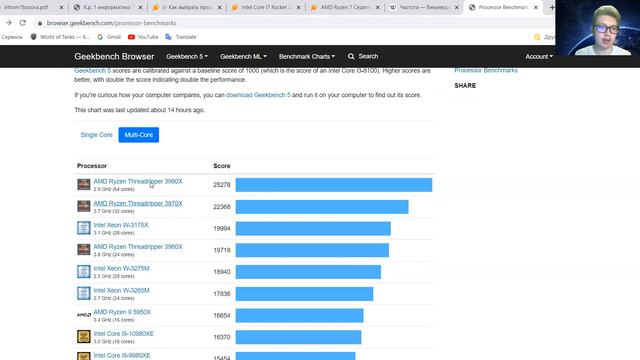Viewport: 640px width, 360px height.
Task: Click Intel icon beside Core i9-9980XE
Action: (x=84, y=356)
